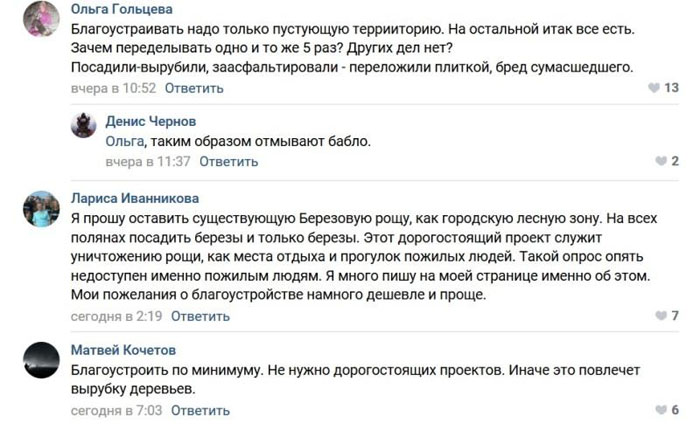This screenshot has height=424, width=700.
Task: Click timestamp 'вчера в 10:52'
Action: (114, 88)
